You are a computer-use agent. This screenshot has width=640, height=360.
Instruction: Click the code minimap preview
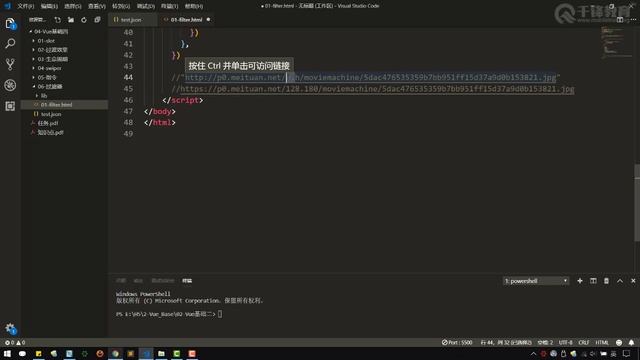click(x=616, y=43)
